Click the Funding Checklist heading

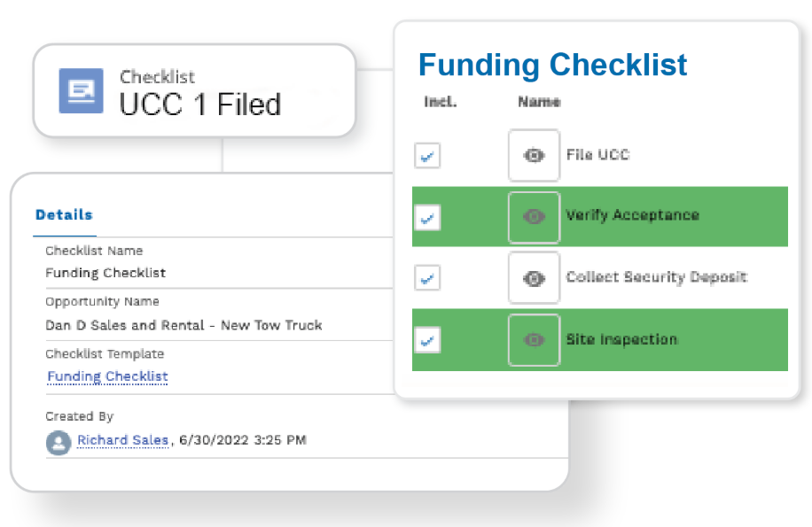(552, 65)
